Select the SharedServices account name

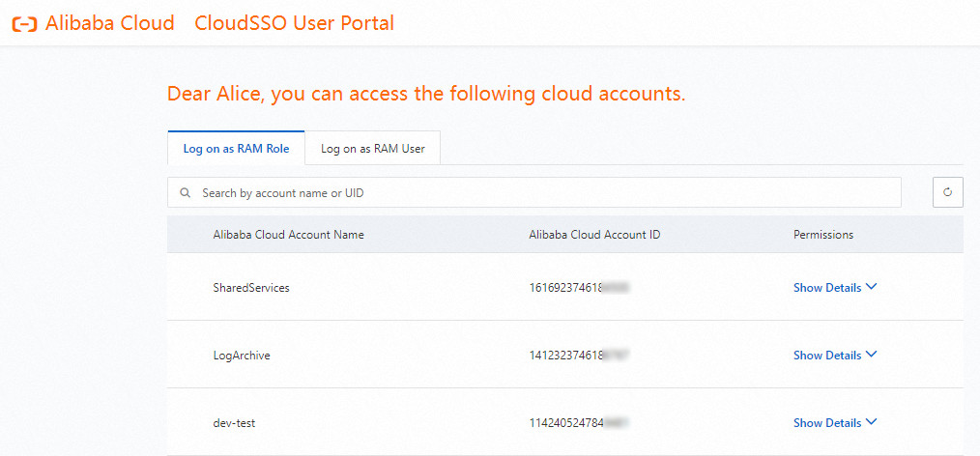click(251, 288)
